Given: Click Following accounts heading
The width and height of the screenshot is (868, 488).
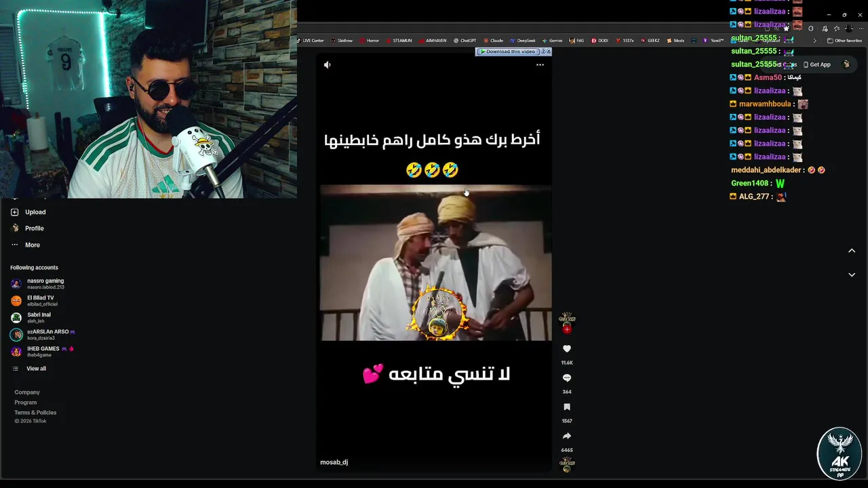Looking at the screenshot, I should (34, 268).
